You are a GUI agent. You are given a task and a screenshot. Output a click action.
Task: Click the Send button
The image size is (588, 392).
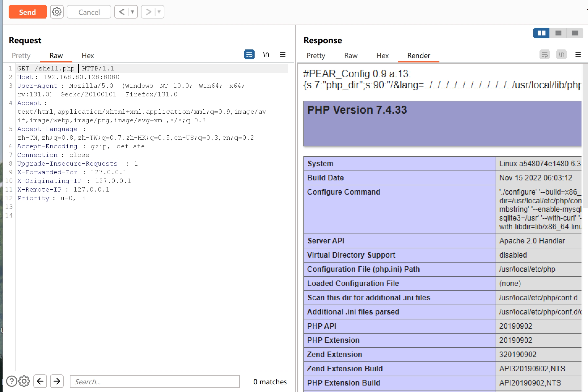coord(27,12)
